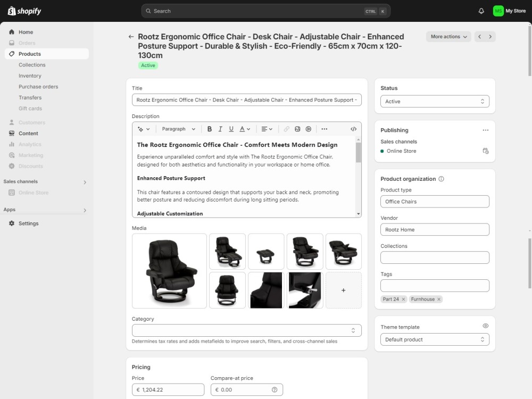Insert link in description
532x399 pixels.
pyautogui.click(x=286, y=129)
